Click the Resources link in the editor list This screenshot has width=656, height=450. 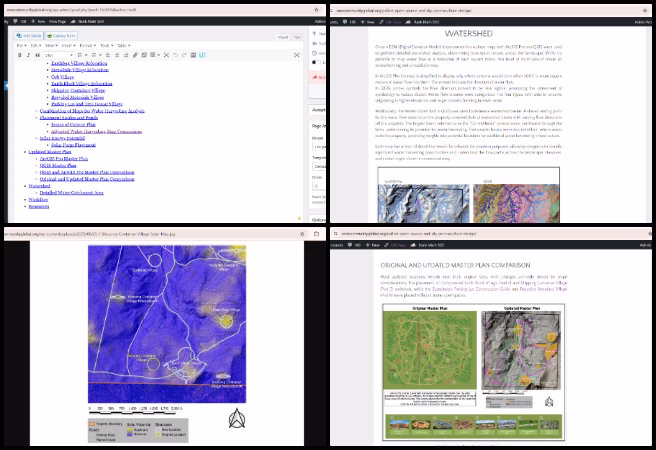click(x=39, y=207)
